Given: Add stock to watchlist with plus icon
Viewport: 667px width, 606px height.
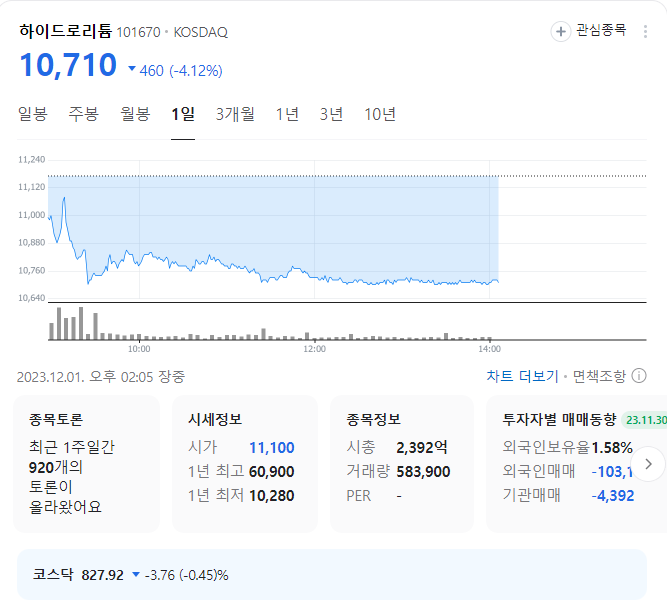Looking at the screenshot, I should click(x=561, y=31).
